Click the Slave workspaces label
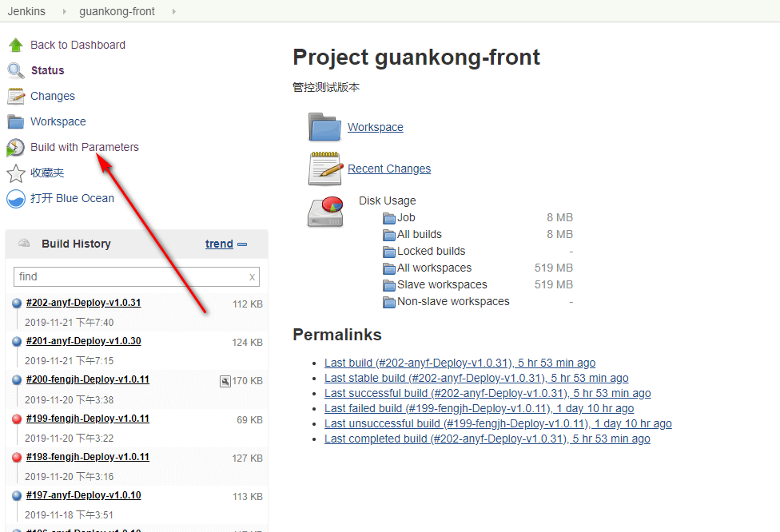Viewport: 780px width, 532px height. pyautogui.click(x=442, y=285)
